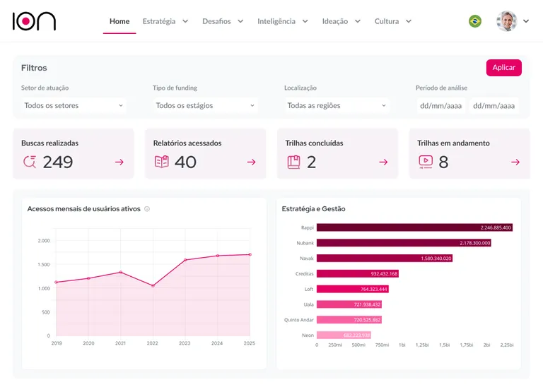543x392 pixels.
Task: Expand the chevron beside Cultura
Action: tap(409, 21)
